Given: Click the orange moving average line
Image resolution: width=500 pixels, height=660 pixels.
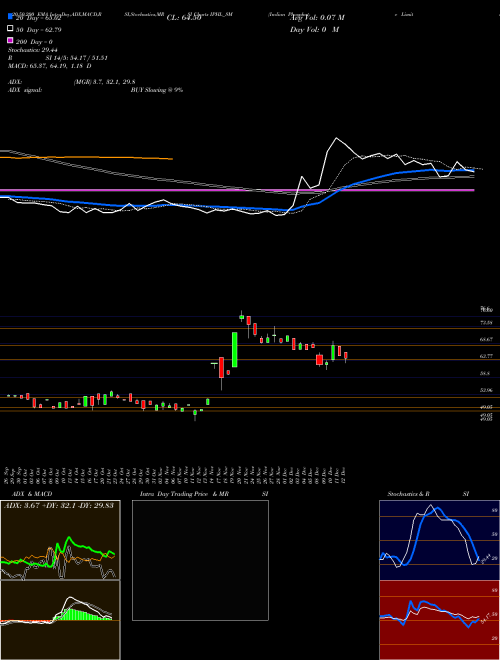Looking at the screenshot, I should pyautogui.click(x=86, y=158).
